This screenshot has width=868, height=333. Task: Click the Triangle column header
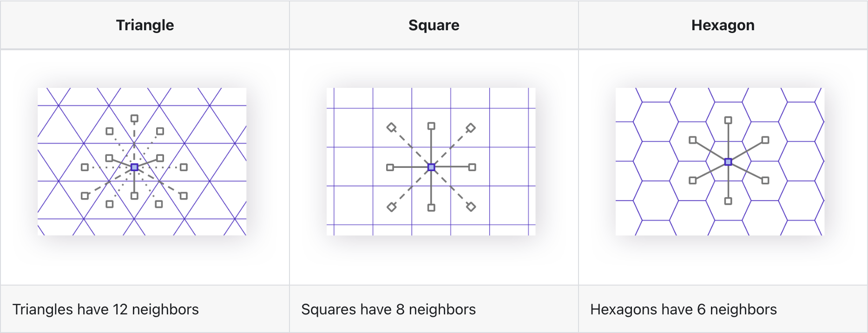[145, 25]
